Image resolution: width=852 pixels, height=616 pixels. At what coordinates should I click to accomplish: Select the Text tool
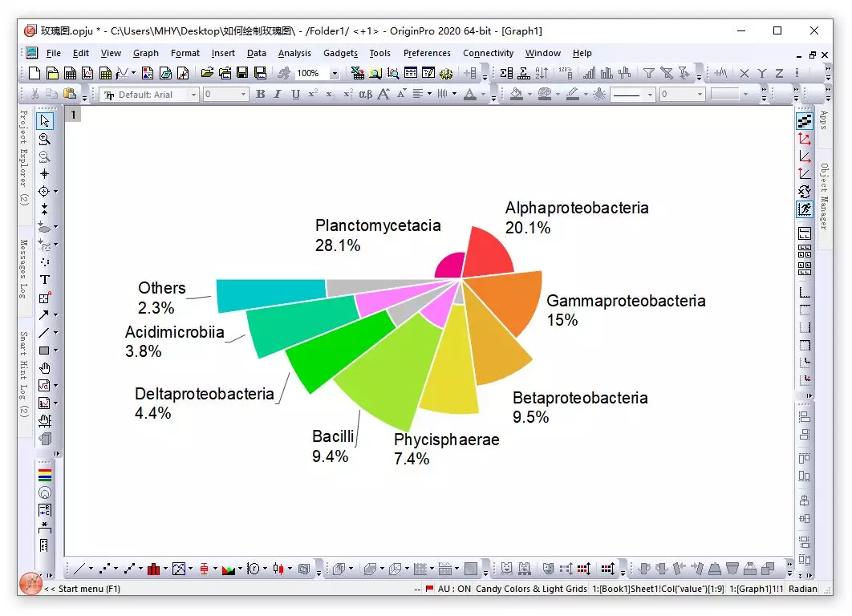click(45, 280)
